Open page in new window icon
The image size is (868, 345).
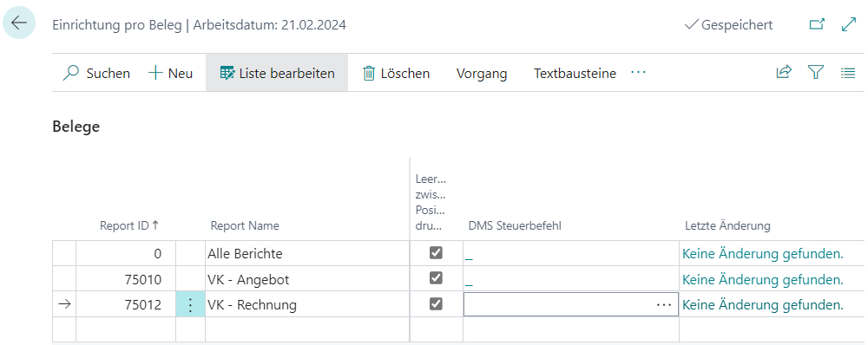pos(817,24)
